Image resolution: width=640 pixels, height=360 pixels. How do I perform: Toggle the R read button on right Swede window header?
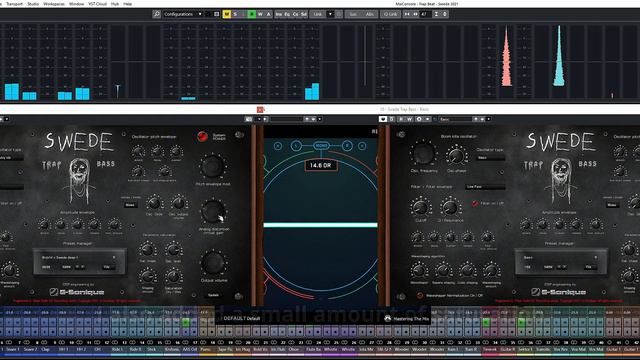coord(401,119)
